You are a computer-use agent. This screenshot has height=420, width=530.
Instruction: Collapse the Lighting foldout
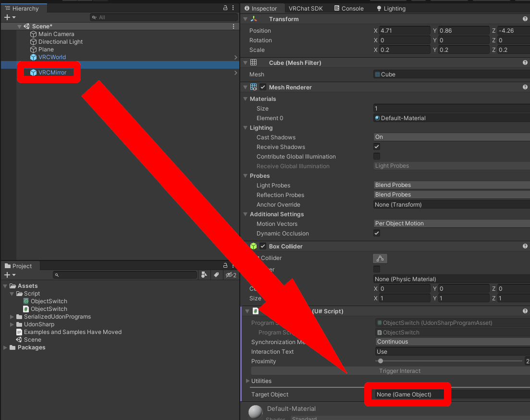(246, 127)
